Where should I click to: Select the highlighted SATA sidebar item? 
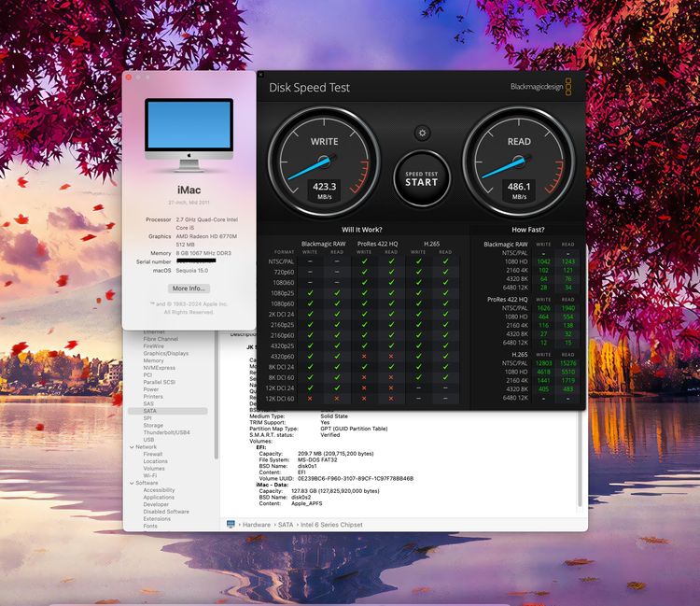pyautogui.click(x=168, y=411)
